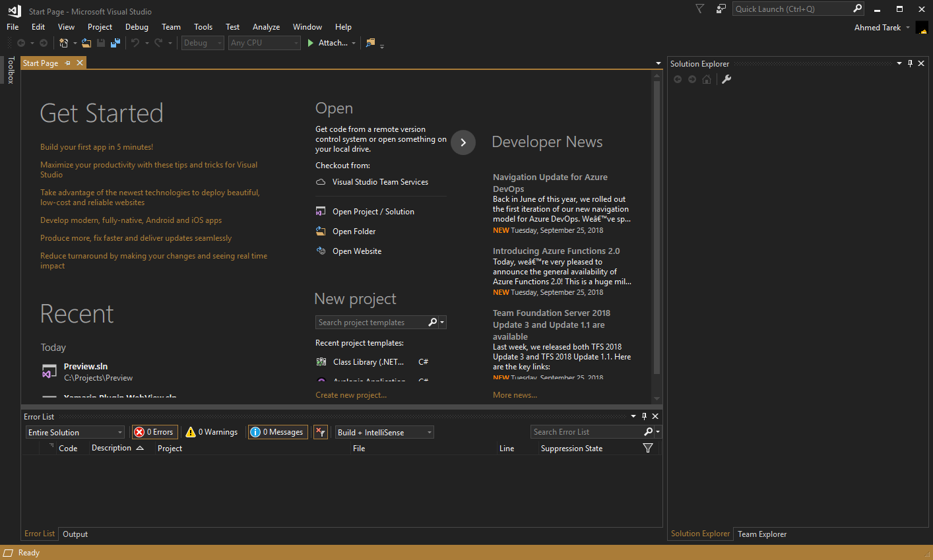
Task: Close the Start Page tab
Action: pos(80,63)
